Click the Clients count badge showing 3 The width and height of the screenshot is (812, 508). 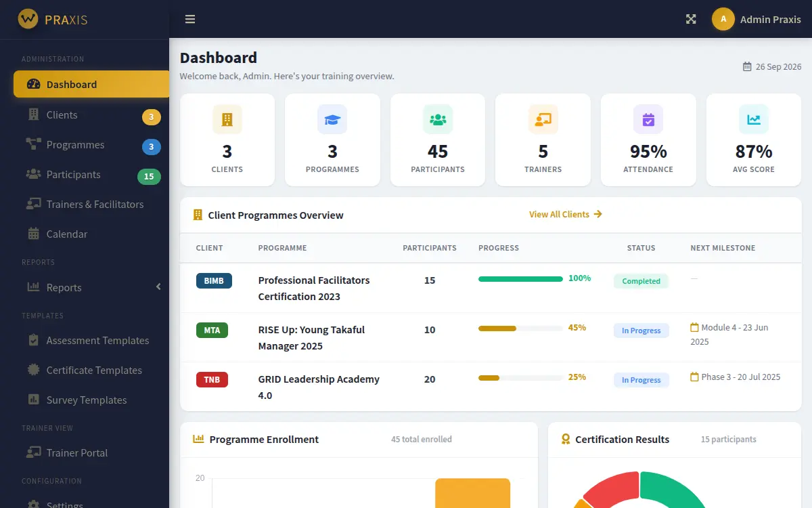pos(152,117)
